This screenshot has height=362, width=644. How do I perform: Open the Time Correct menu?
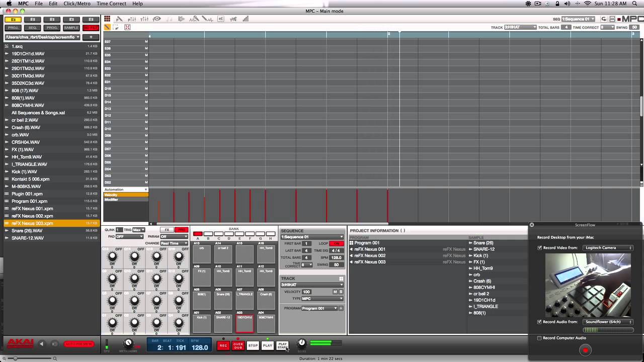click(111, 4)
